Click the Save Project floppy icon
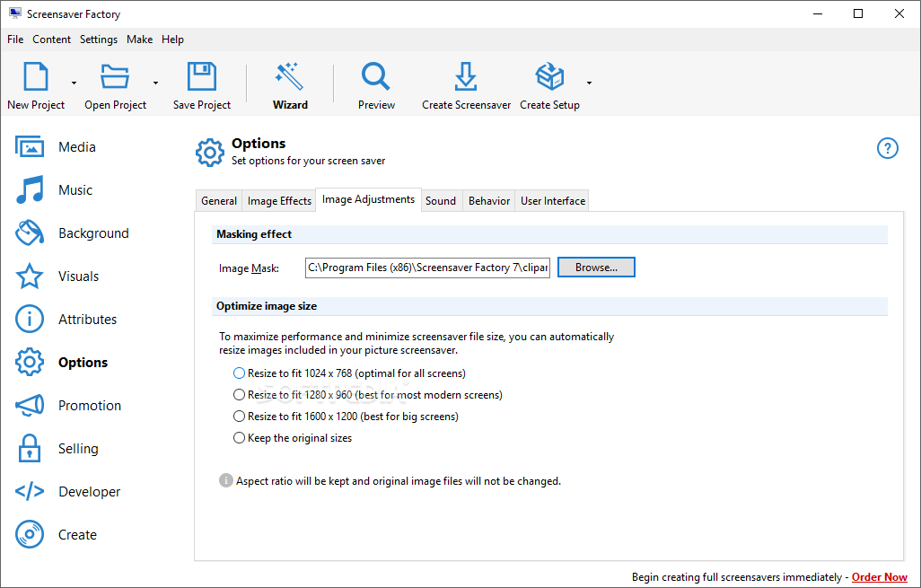 tap(201, 76)
